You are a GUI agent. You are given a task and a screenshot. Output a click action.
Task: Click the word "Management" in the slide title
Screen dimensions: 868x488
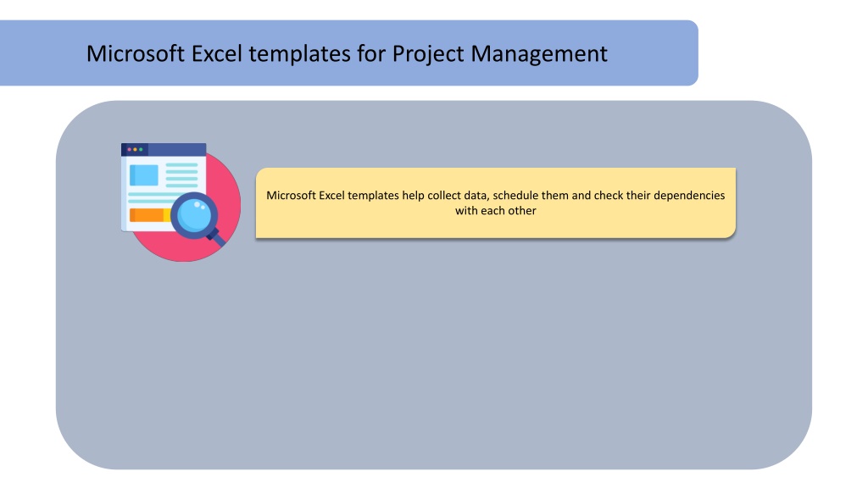tap(539, 53)
